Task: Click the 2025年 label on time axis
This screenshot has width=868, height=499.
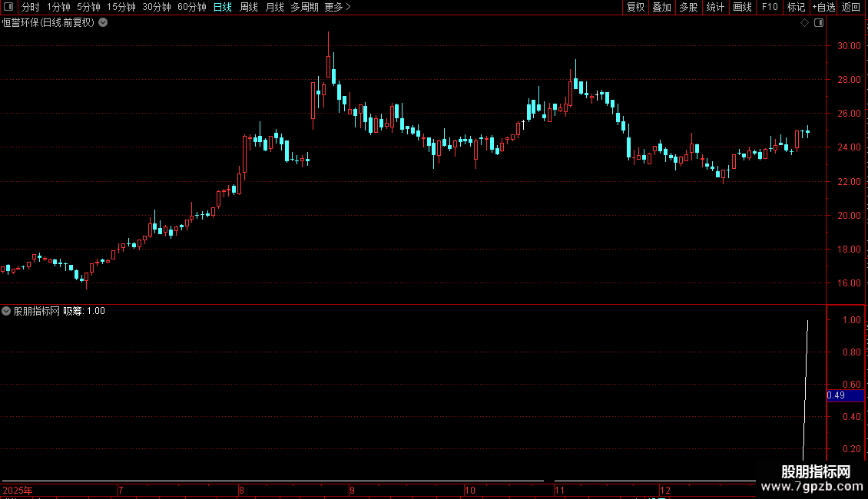Action: (x=17, y=490)
